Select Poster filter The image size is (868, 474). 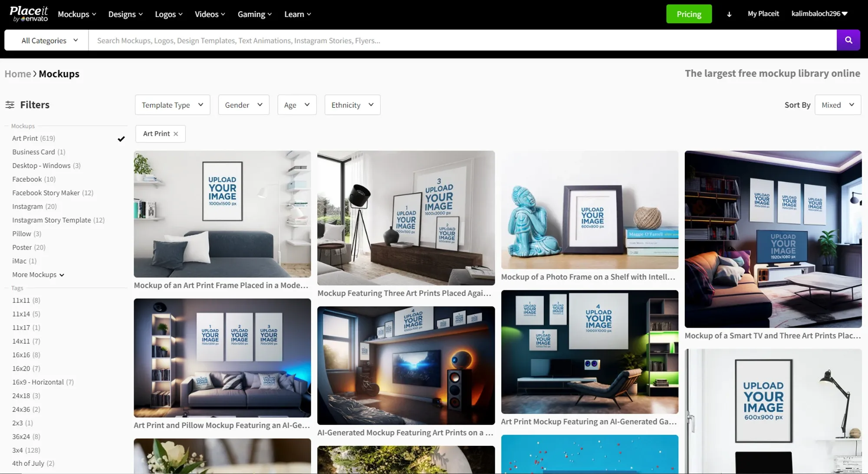coord(29,247)
